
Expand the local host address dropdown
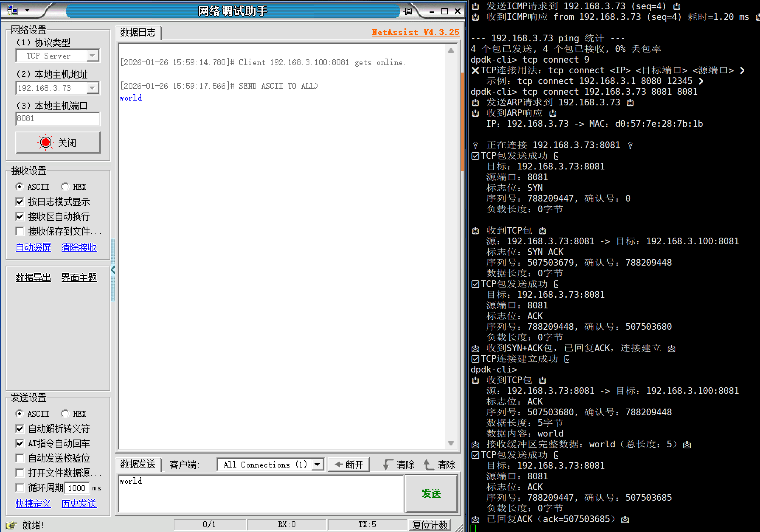[93, 88]
